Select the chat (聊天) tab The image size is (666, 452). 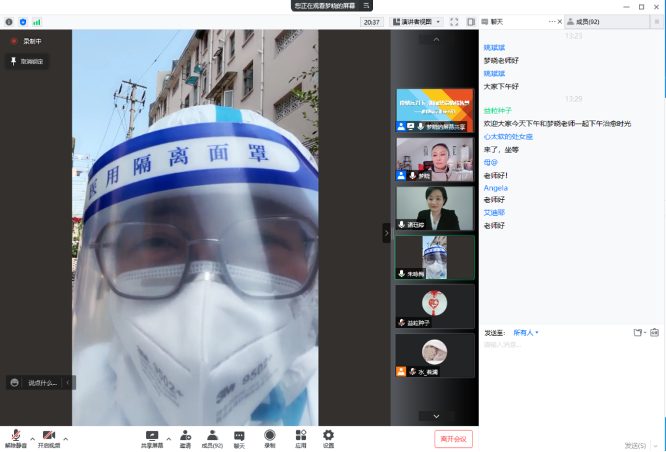498,21
